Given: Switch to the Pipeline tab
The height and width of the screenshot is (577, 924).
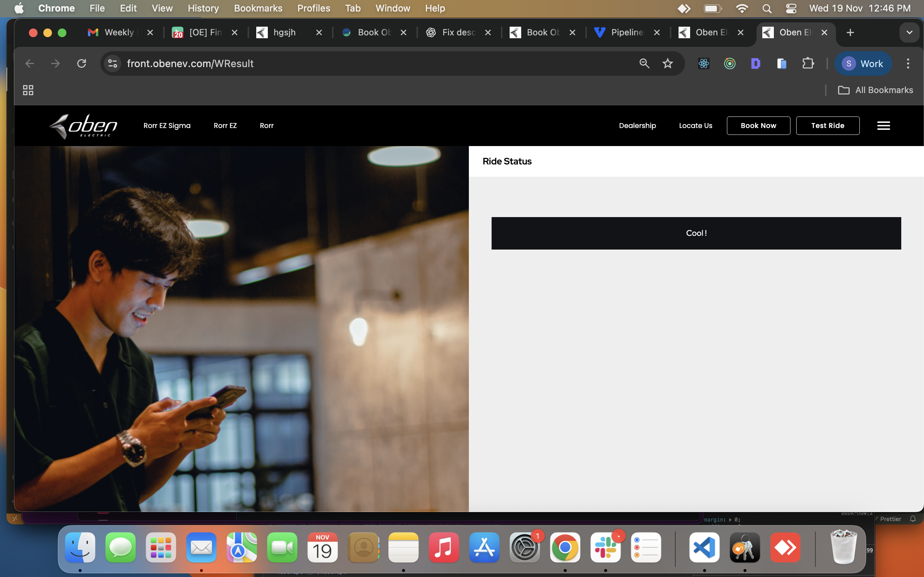Looking at the screenshot, I should coord(626,32).
